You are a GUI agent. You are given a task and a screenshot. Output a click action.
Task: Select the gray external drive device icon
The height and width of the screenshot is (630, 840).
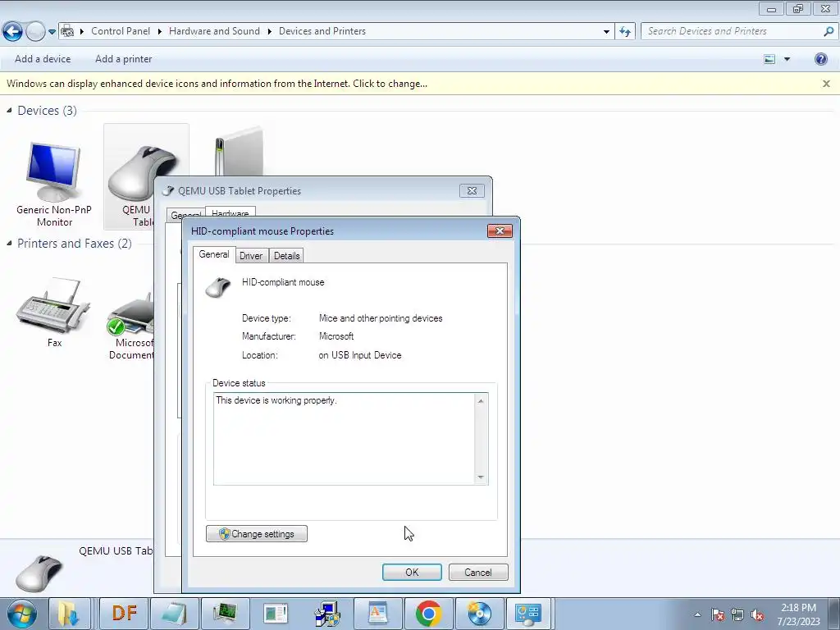click(x=239, y=151)
